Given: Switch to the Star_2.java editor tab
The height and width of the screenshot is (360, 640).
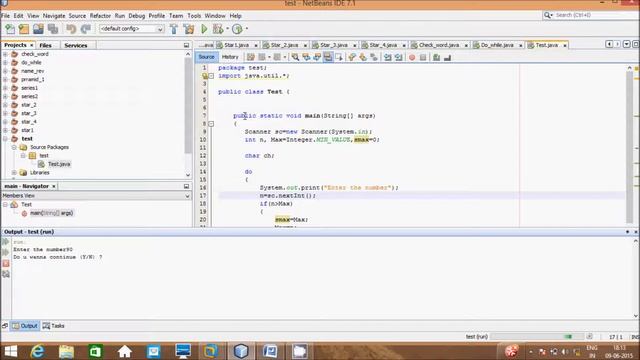Looking at the screenshot, I should (284, 45).
